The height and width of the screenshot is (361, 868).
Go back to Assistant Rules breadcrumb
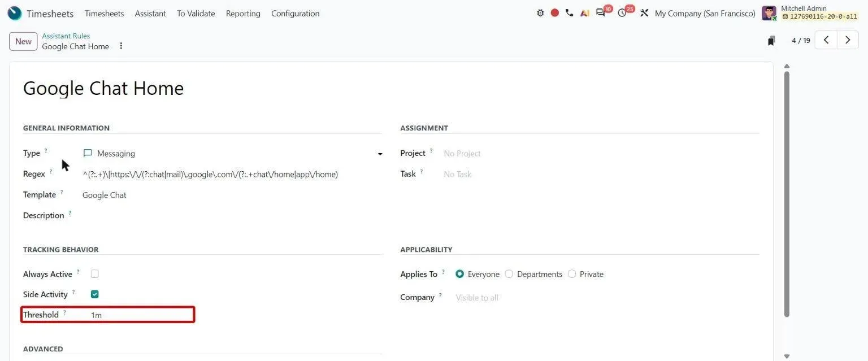click(66, 36)
